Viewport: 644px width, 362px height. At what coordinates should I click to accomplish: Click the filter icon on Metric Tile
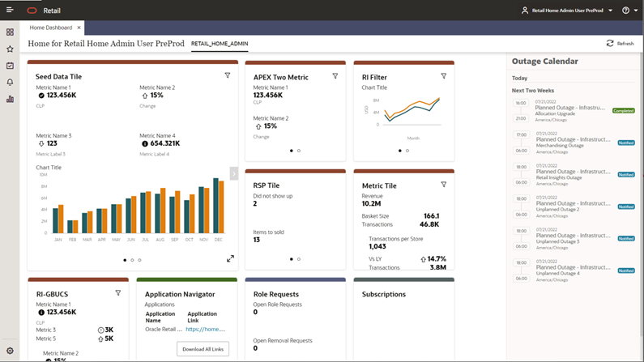[x=444, y=185]
